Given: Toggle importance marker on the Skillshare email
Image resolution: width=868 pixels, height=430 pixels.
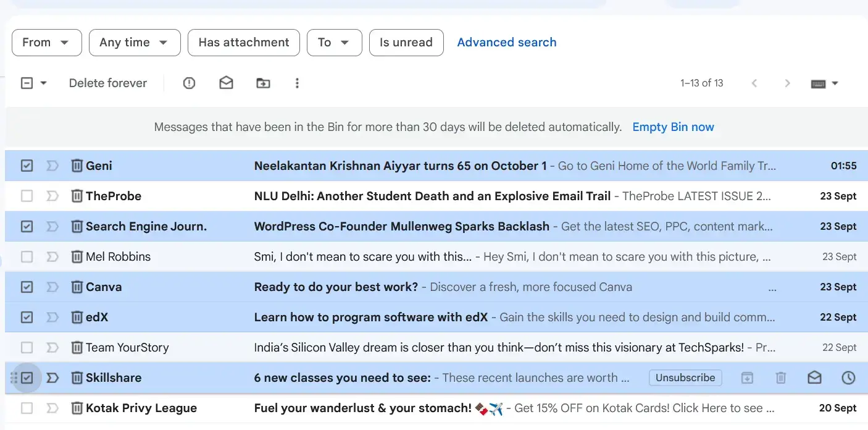Looking at the screenshot, I should [52, 377].
